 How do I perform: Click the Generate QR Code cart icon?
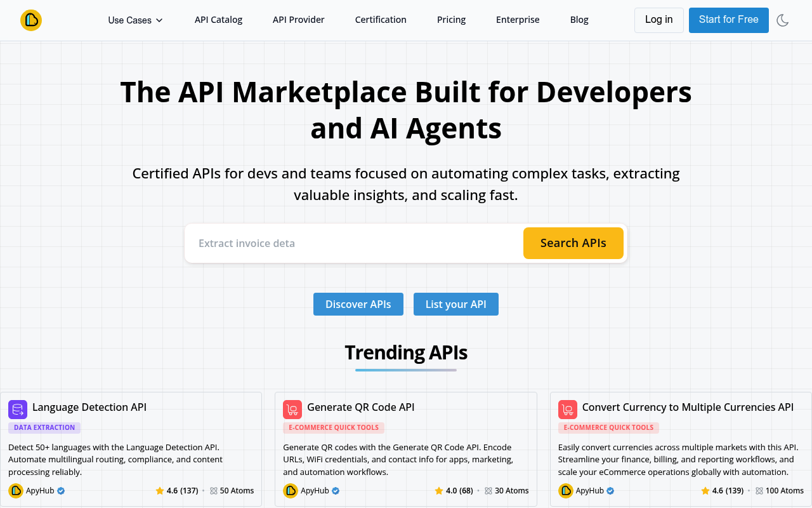(x=292, y=410)
